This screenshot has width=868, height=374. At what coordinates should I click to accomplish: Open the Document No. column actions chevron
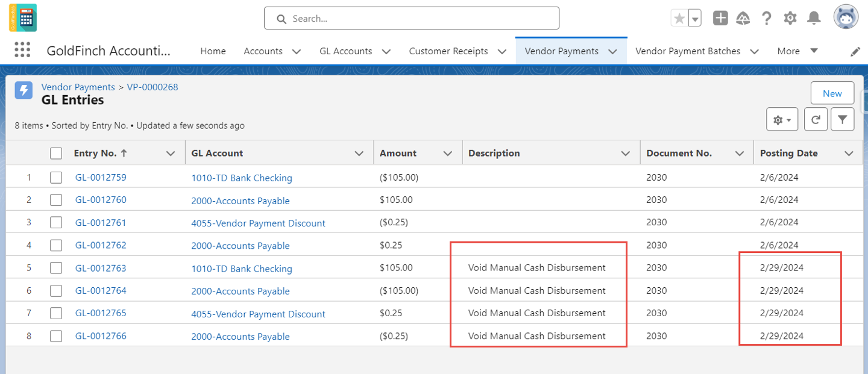[740, 154]
